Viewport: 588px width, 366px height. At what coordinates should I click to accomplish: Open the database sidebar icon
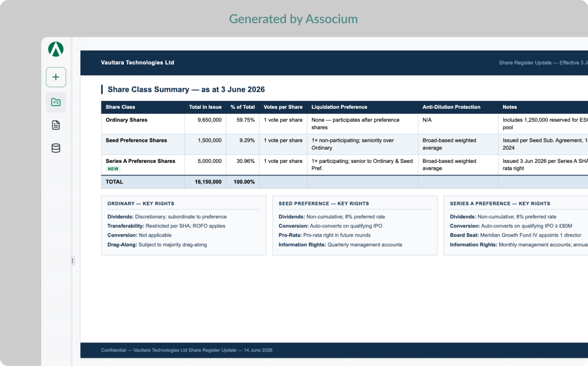[56, 148]
